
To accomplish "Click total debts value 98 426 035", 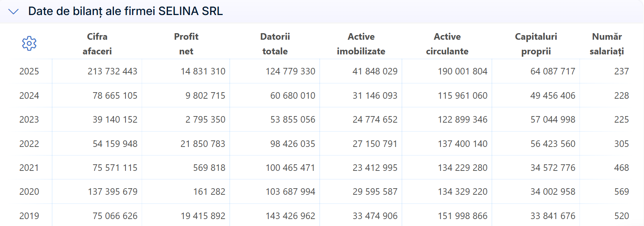I will (x=293, y=144).
